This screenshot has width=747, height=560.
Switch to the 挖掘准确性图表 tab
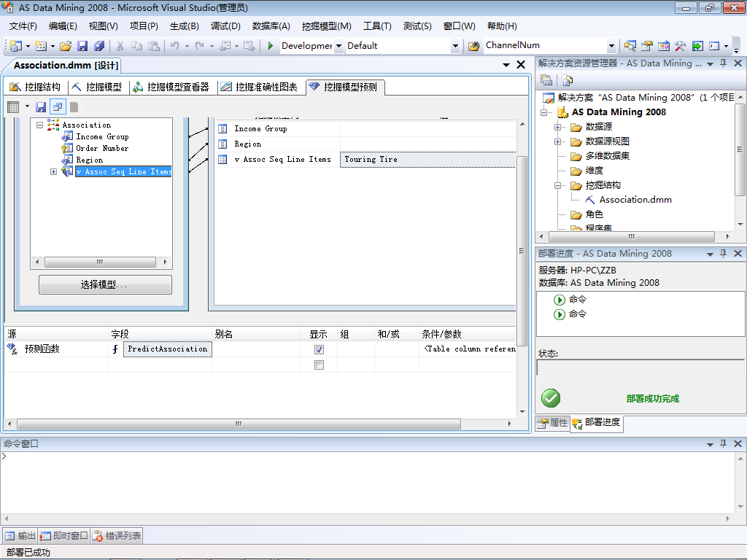(x=259, y=87)
